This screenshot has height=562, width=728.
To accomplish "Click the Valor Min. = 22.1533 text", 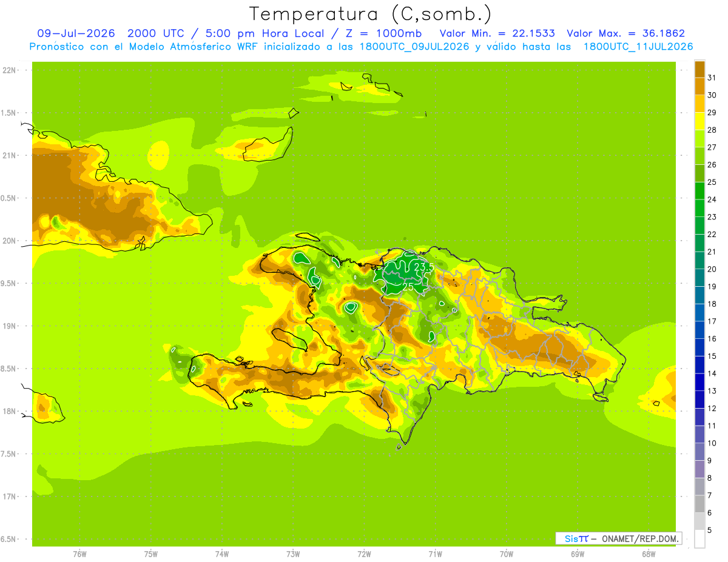I will [x=497, y=33].
